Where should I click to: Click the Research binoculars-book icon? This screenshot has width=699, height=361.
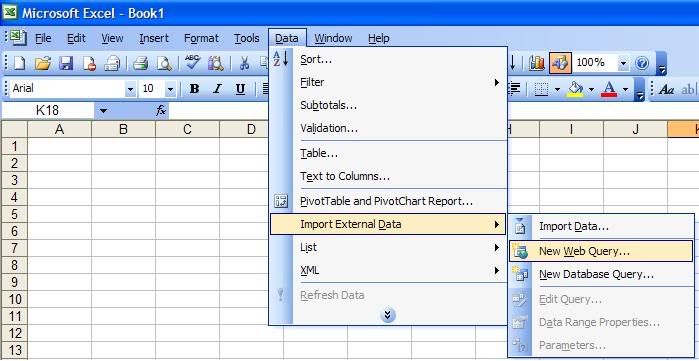click(x=216, y=63)
